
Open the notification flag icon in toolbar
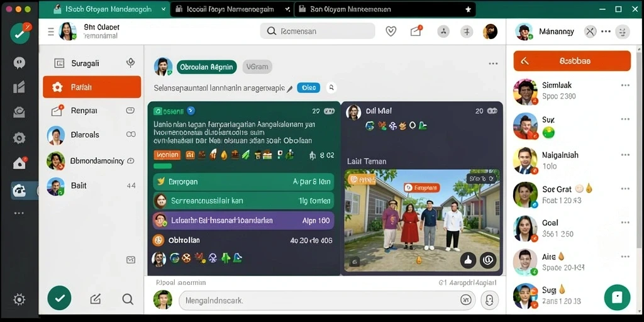coord(416,31)
